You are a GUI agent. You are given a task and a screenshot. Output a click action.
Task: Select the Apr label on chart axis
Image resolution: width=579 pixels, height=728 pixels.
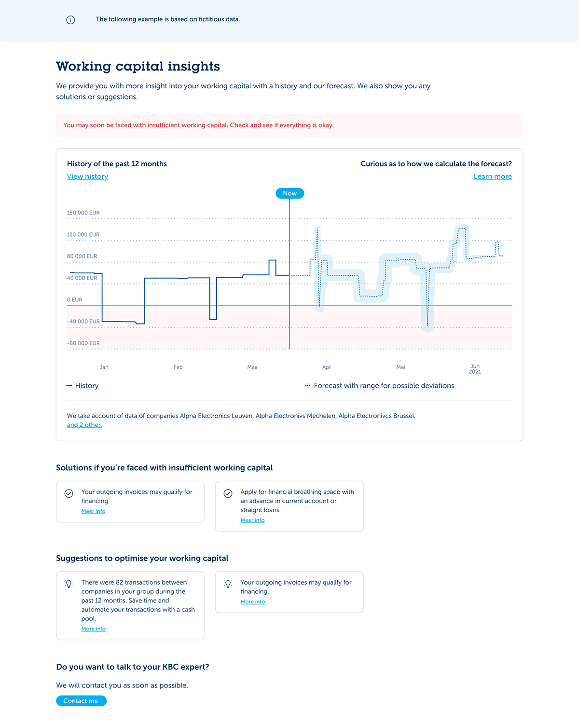click(x=327, y=367)
